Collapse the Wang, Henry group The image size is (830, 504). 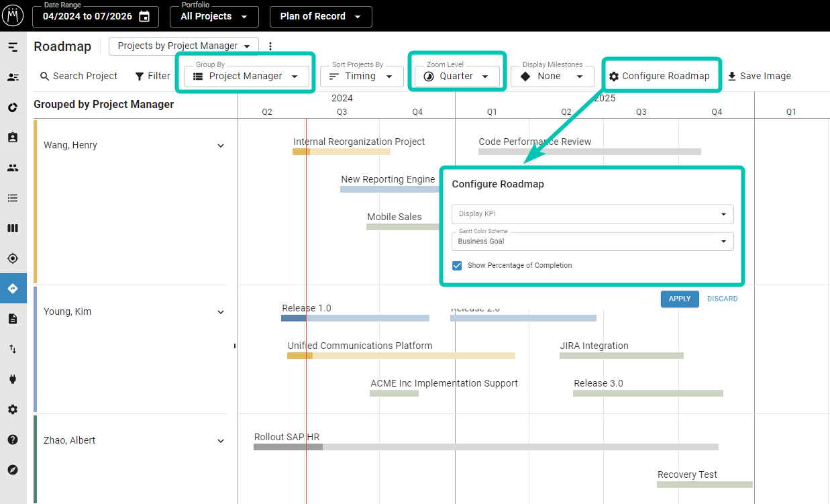220,145
